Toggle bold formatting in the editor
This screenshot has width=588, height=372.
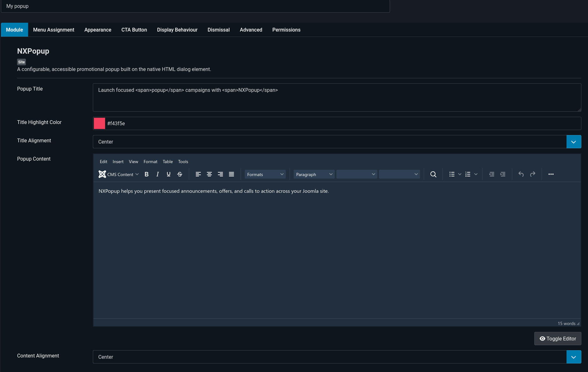click(147, 174)
